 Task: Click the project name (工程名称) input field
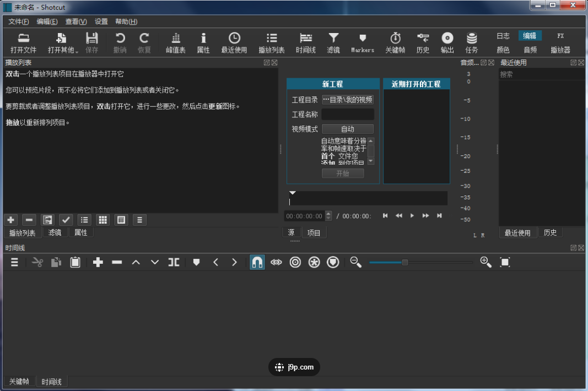click(x=348, y=115)
